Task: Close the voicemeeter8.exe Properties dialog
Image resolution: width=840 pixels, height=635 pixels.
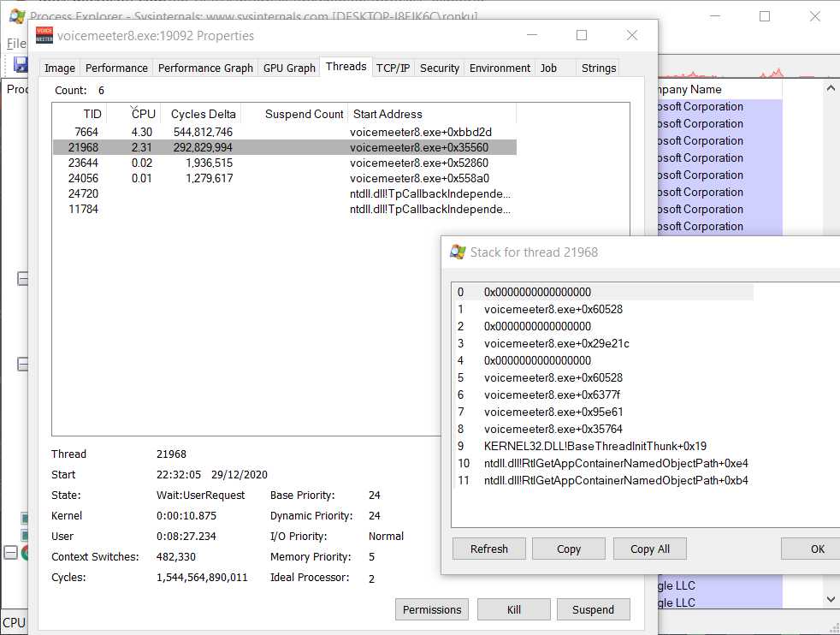Action: 632,35
